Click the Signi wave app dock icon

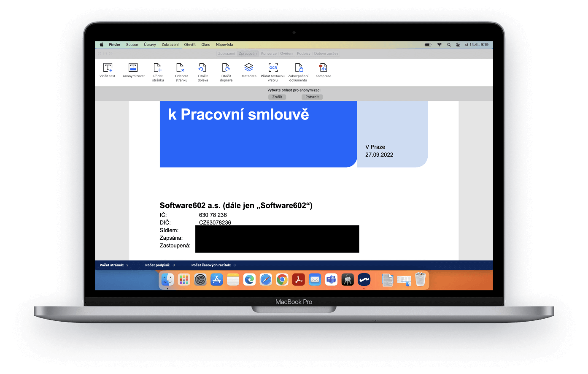pos(364,279)
